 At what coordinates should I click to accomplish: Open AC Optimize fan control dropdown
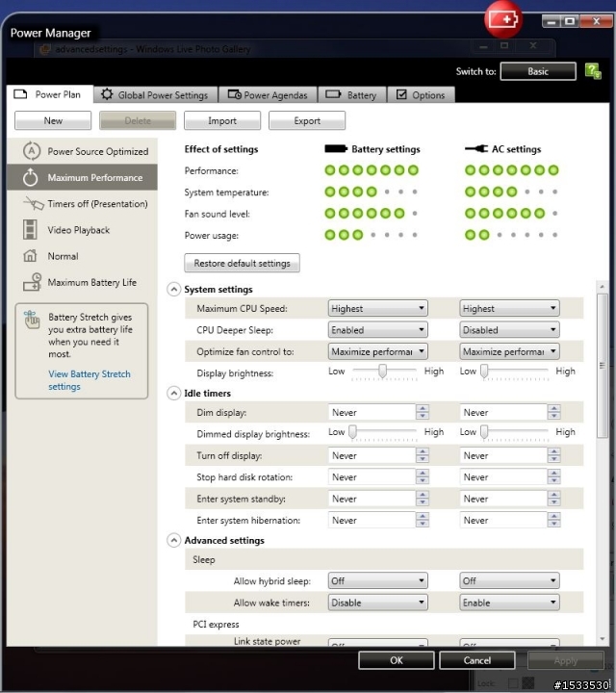tap(509, 351)
